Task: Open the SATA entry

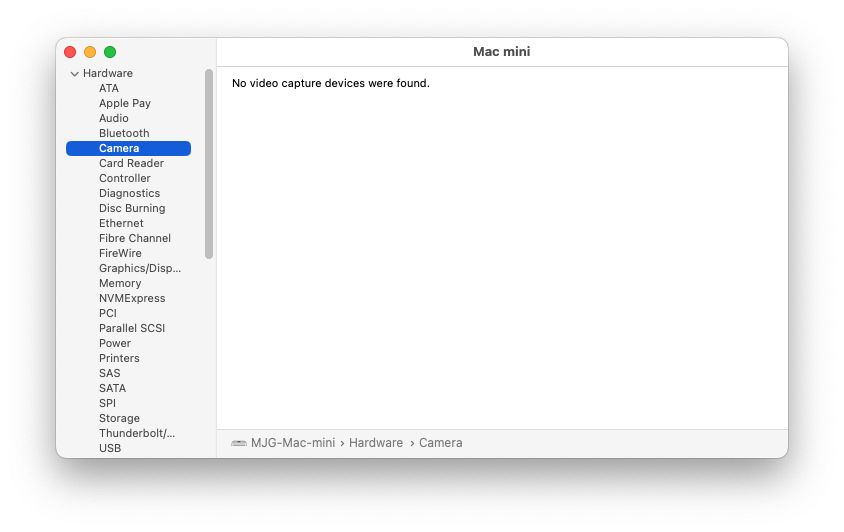Action: pyautogui.click(x=112, y=389)
